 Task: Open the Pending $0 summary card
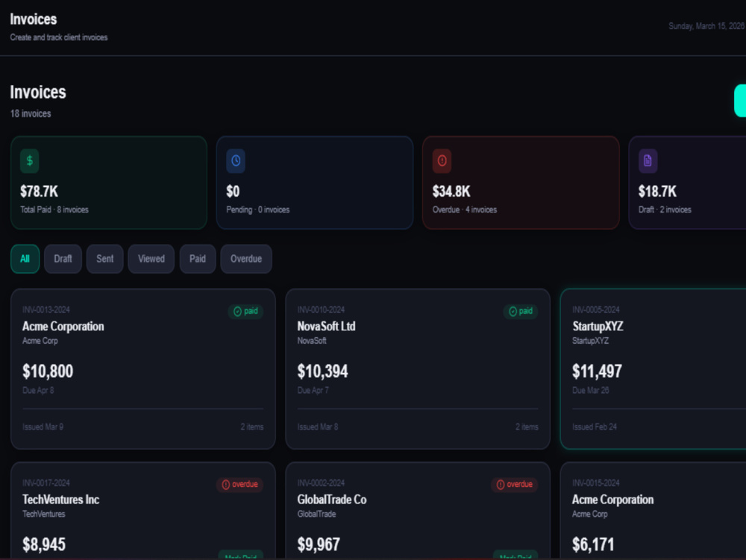pos(315,183)
